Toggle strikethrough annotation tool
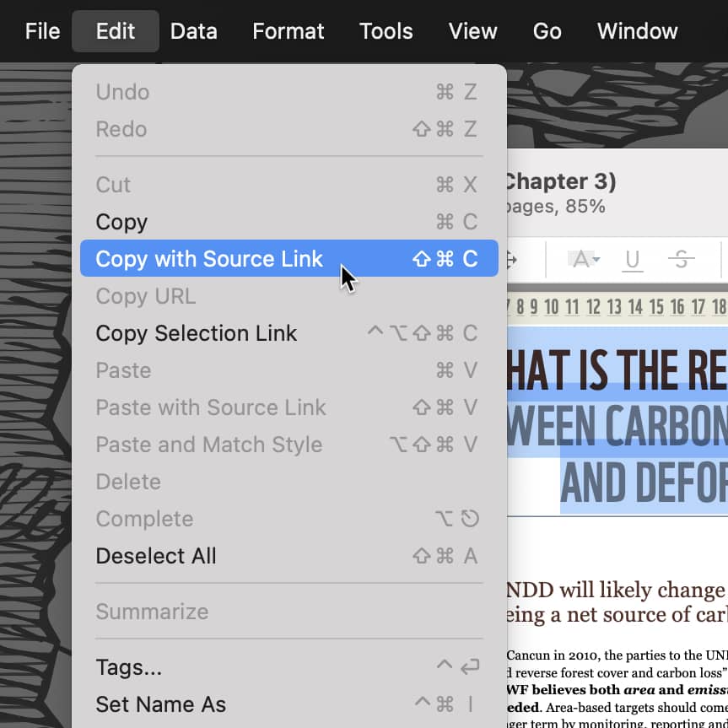Screen dimensions: 728x728 coord(681,259)
